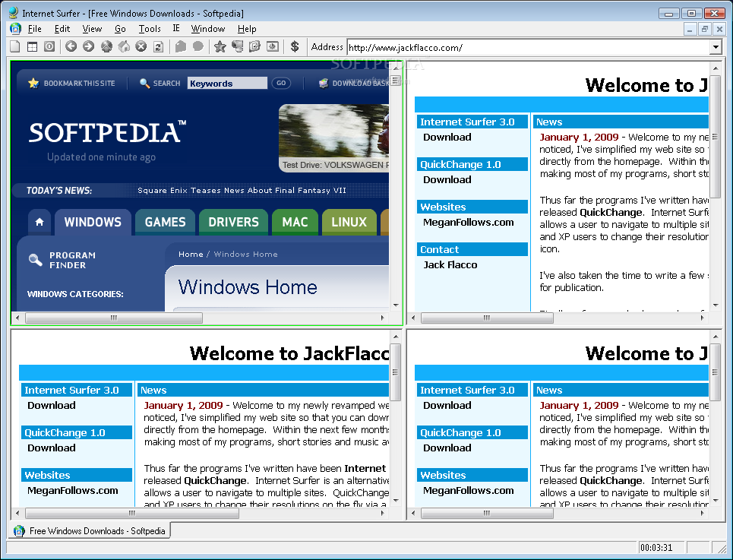Click Download under Internet Surfer, bottom-left pane

(x=52, y=406)
